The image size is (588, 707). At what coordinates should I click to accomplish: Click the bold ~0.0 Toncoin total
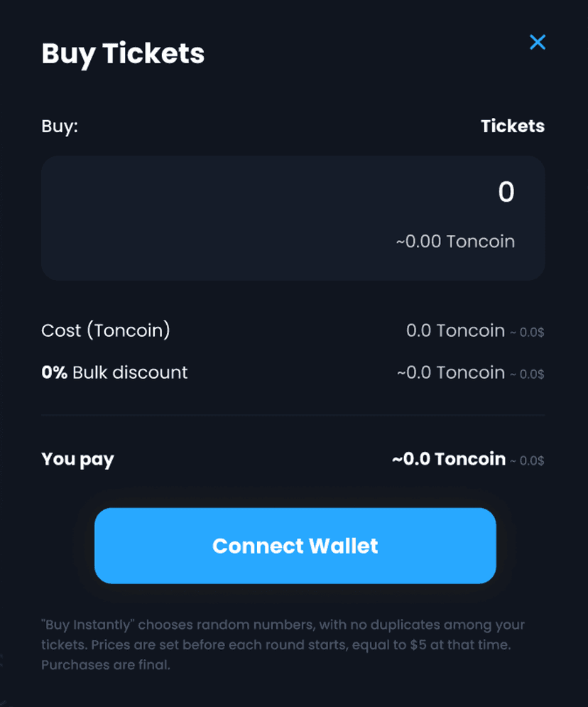pyautogui.click(x=449, y=459)
